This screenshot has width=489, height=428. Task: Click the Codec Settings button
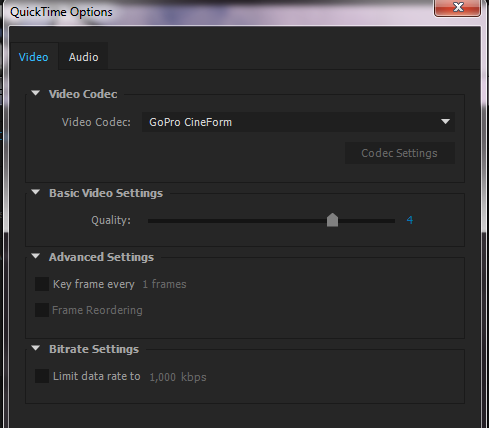tap(400, 153)
